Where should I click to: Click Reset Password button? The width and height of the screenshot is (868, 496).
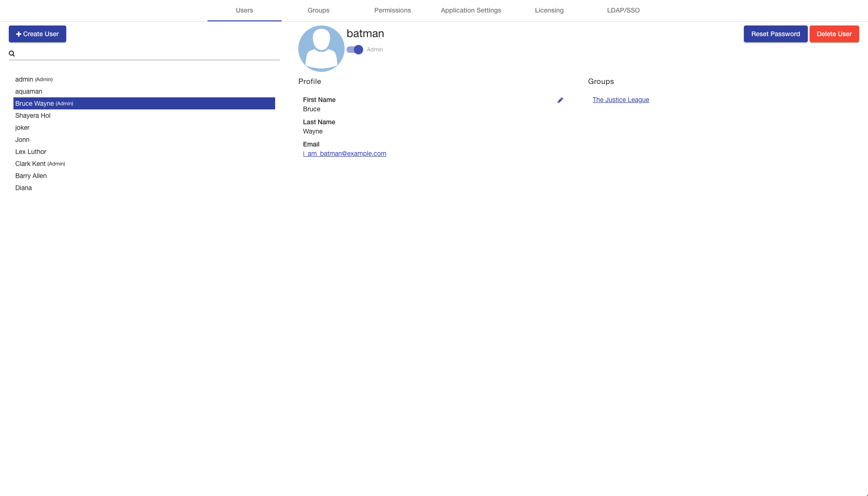point(775,34)
